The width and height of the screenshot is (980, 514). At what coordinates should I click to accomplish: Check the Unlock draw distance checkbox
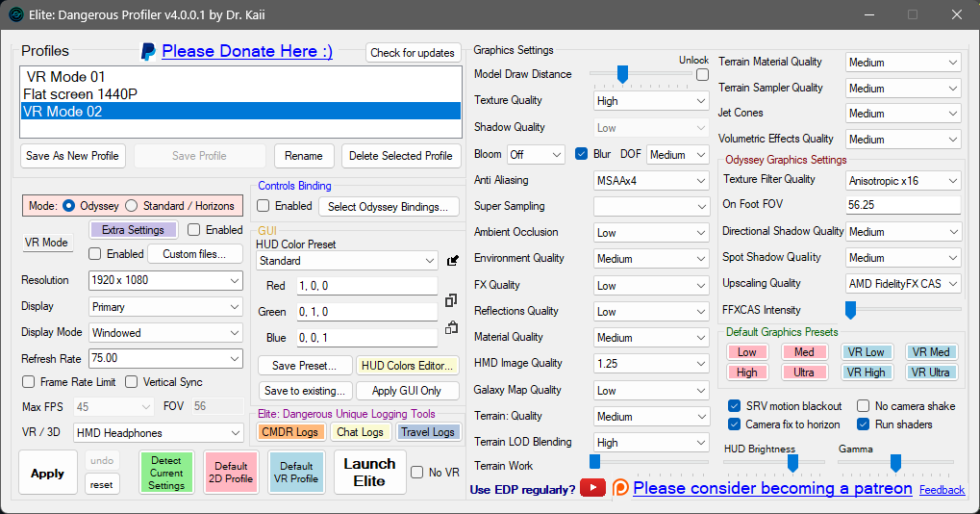[x=702, y=74]
